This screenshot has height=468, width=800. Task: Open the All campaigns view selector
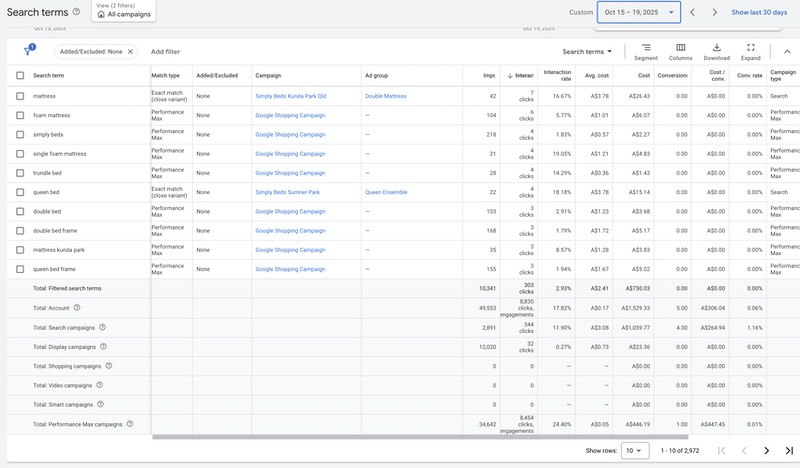click(124, 10)
